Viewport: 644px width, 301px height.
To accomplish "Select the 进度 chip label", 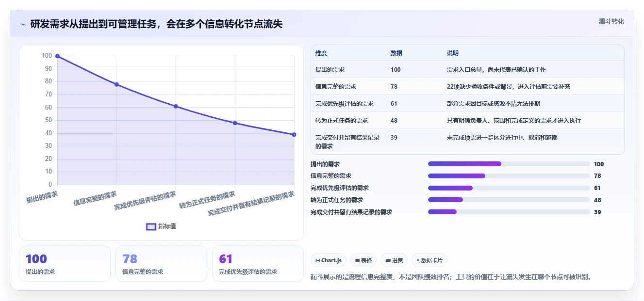I will point(397,260).
